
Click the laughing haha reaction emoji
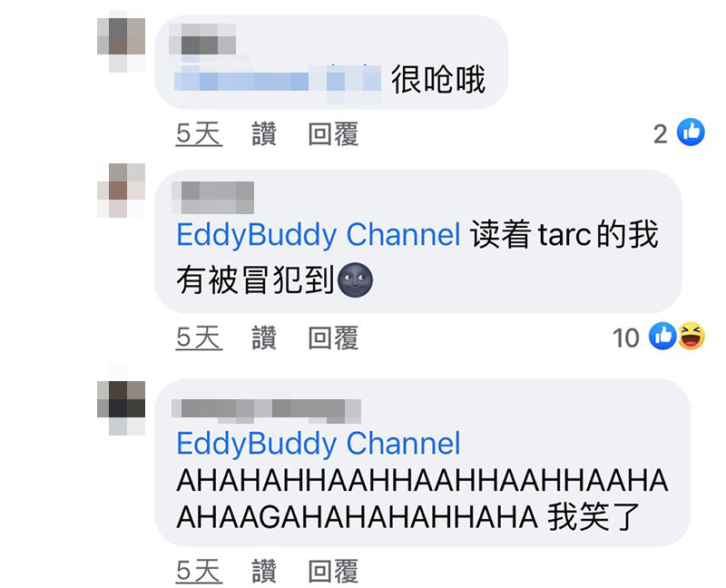pos(692,336)
